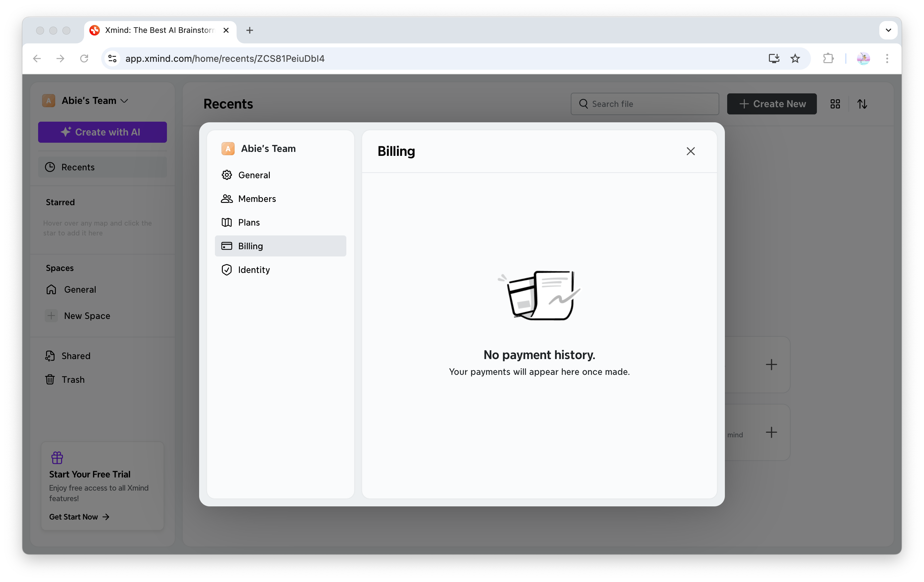Click the Create New button
The height and width of the screenshot is (582, 924).
772,104
